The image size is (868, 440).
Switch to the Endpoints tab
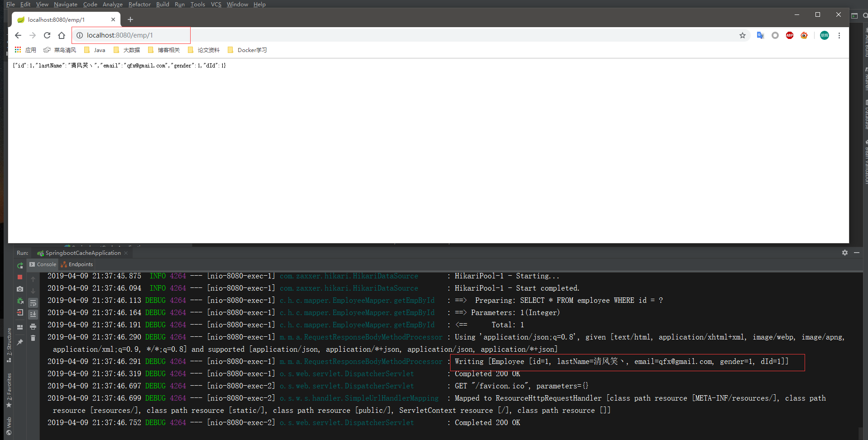point(77,264)
